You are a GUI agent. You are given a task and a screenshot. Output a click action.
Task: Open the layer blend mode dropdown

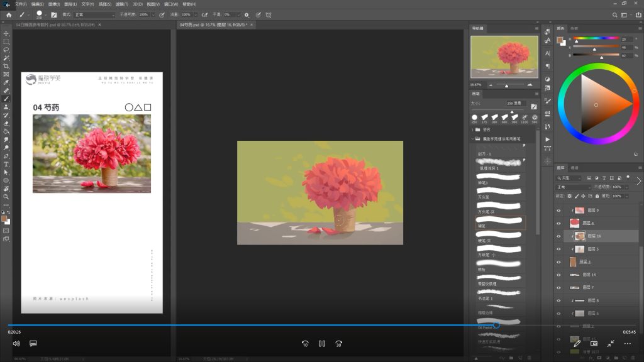572,187
